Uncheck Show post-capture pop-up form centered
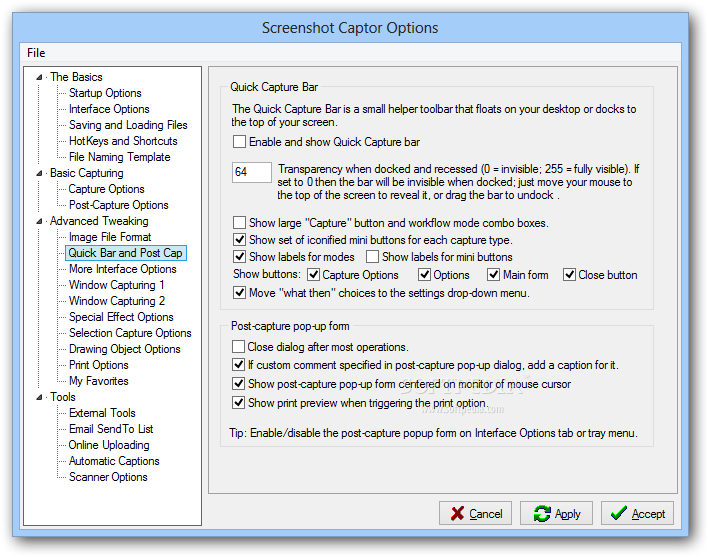The width and height of the screenshot is (709, 557). click(238, 384)
